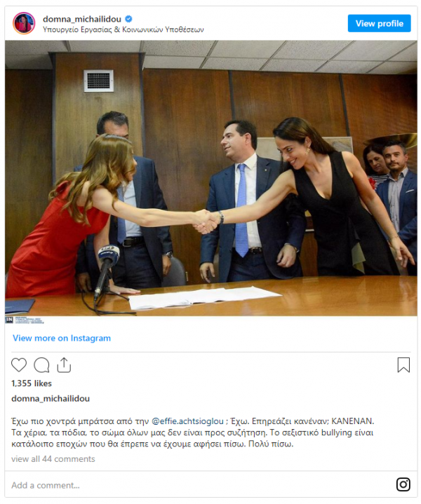
Task: Click the Greek caption text of the post
Action: pos(193,433)
